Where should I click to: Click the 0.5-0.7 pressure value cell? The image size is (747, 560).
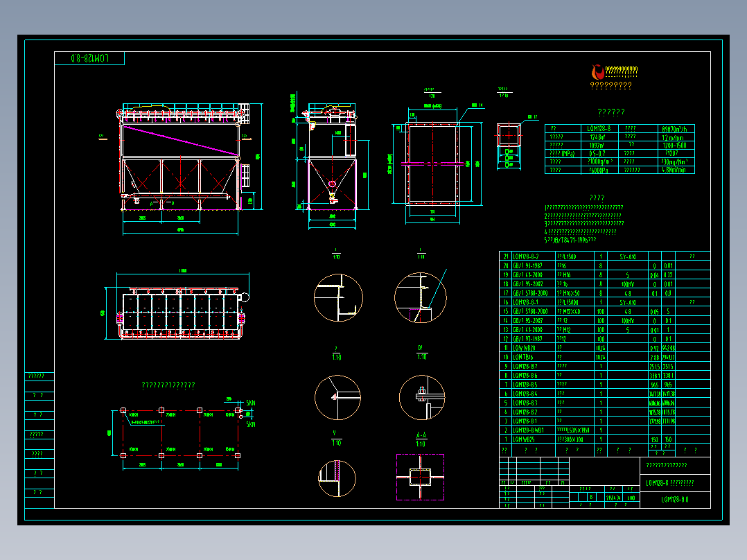point(600,153)
